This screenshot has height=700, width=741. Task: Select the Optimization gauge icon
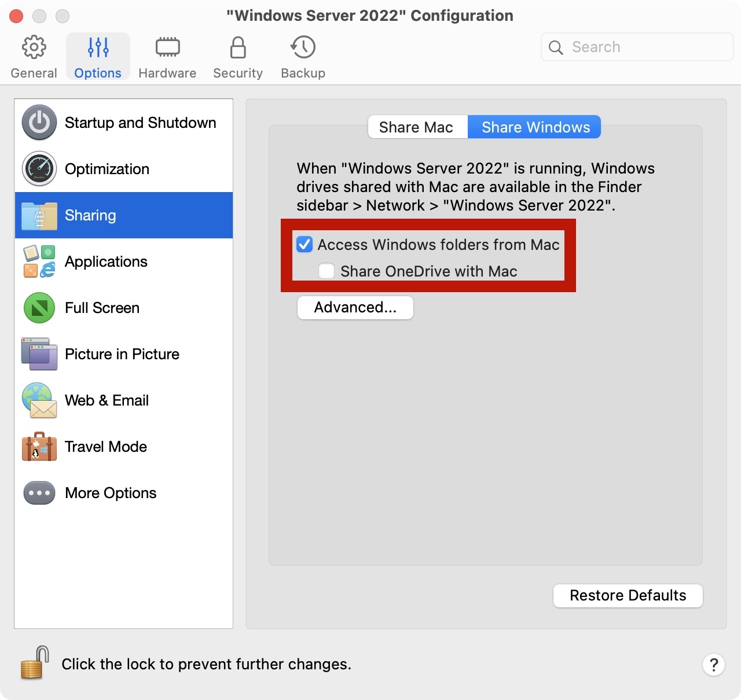click(39, 169)
